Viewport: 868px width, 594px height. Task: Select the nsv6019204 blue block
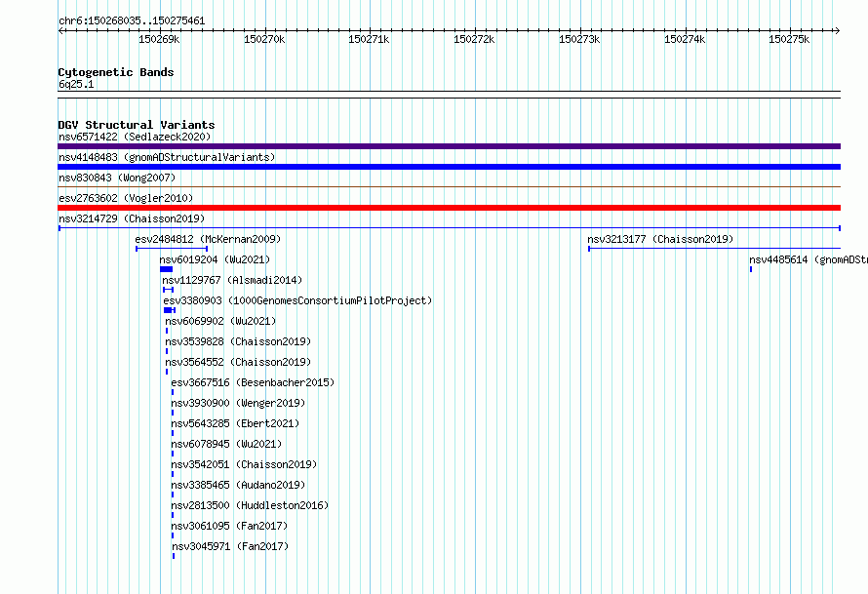[x=166, y=269]
